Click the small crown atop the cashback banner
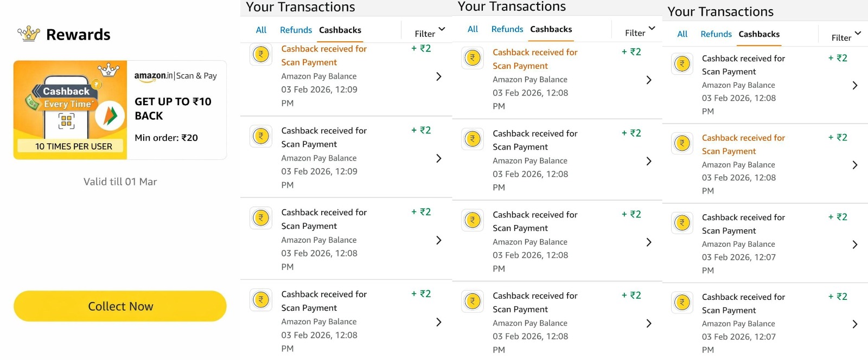Image resolution: width=868 pixels, height=360 pixels. tap(108, 69)
